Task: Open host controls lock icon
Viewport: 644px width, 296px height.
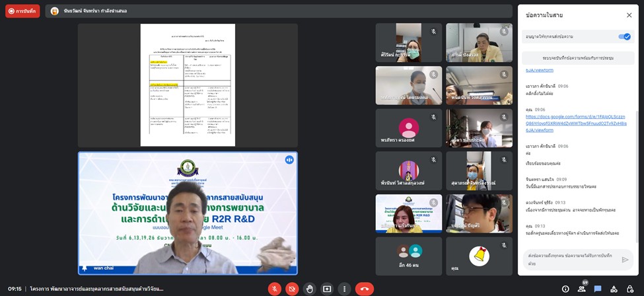Action: point(629,289)
